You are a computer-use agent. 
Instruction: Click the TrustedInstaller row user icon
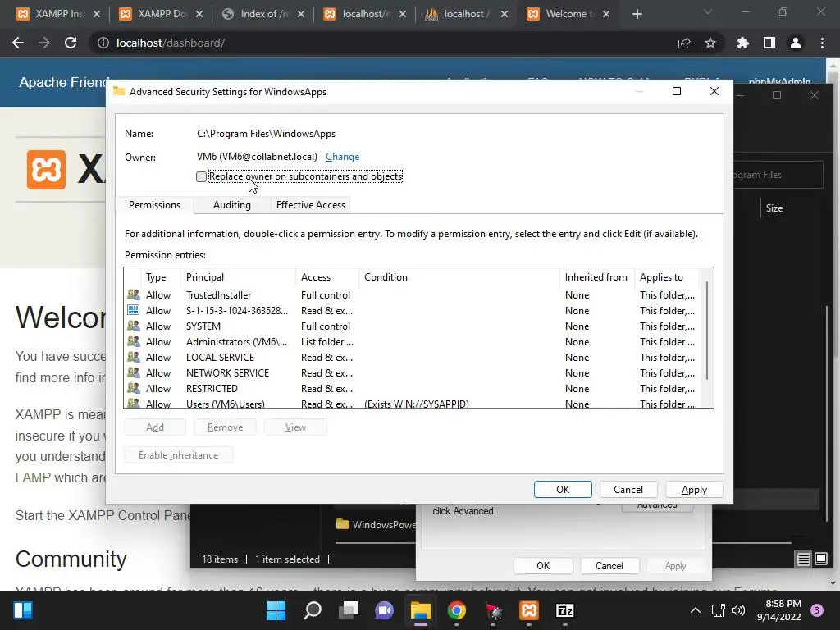coord(134,294)
